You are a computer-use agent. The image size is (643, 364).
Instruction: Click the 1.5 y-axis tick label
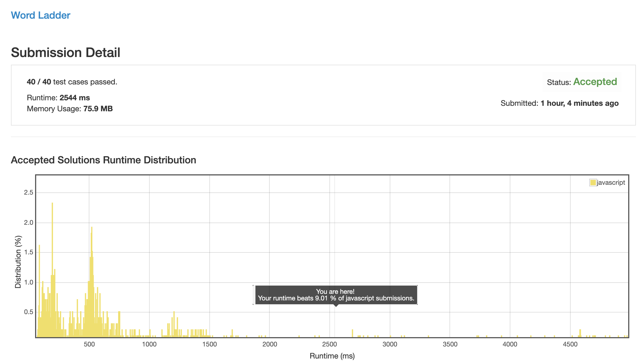(x=29, y=252)
